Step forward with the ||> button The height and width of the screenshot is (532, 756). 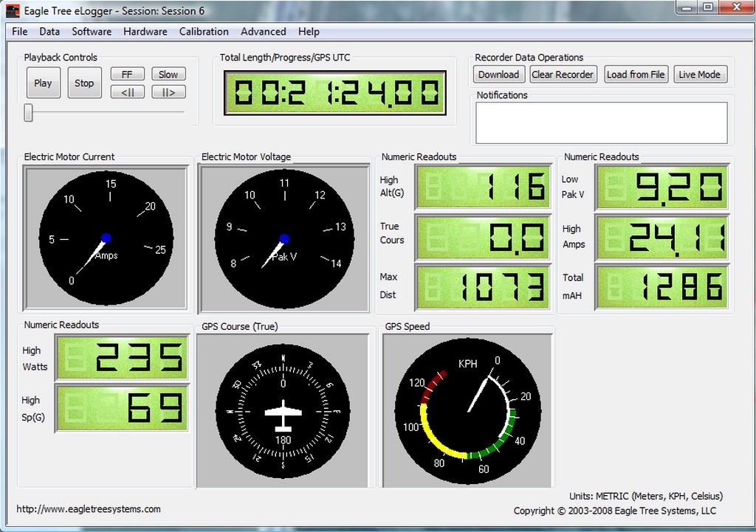(168, 92)
